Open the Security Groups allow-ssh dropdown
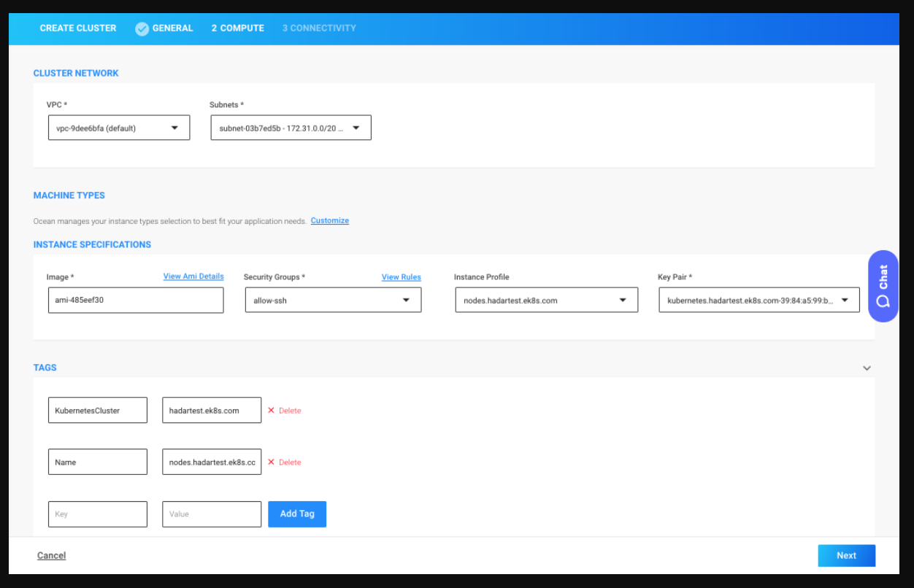This screenshot has width=914, height=588. click(333, 300)
